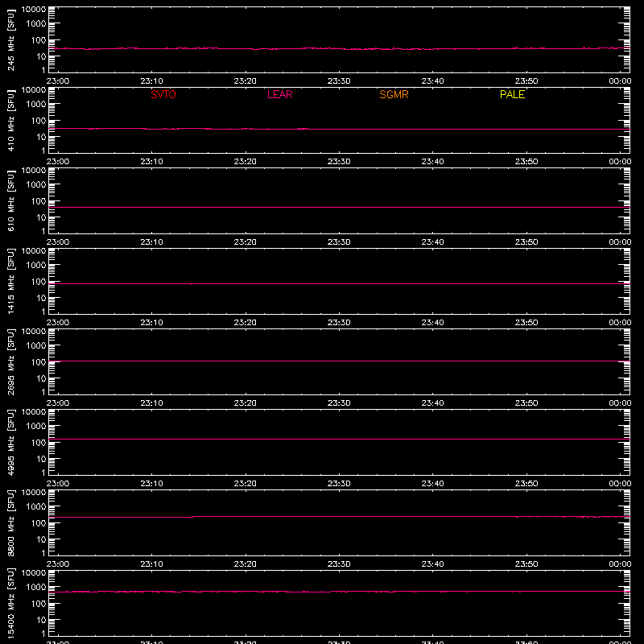Click 00:00 under the 8800 MHz plot
Image resolution: width=644 pixels, height=644 pixels.
[620, 564]
